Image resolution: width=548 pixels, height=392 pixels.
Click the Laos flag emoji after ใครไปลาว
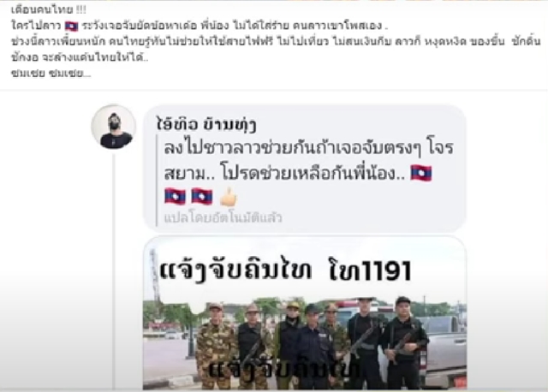click(x=72, y=26)
